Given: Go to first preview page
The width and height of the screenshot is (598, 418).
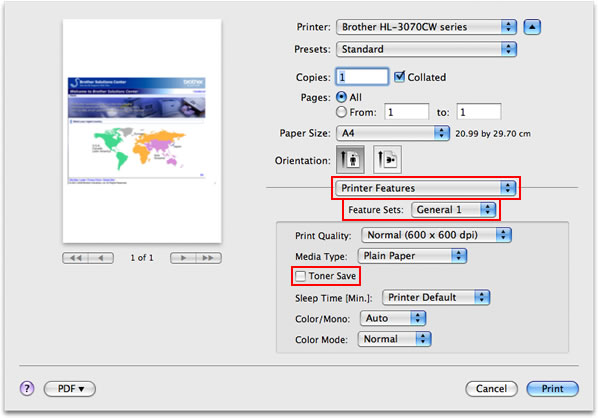Looking at the screenshot, I should [x=76, y=258].
